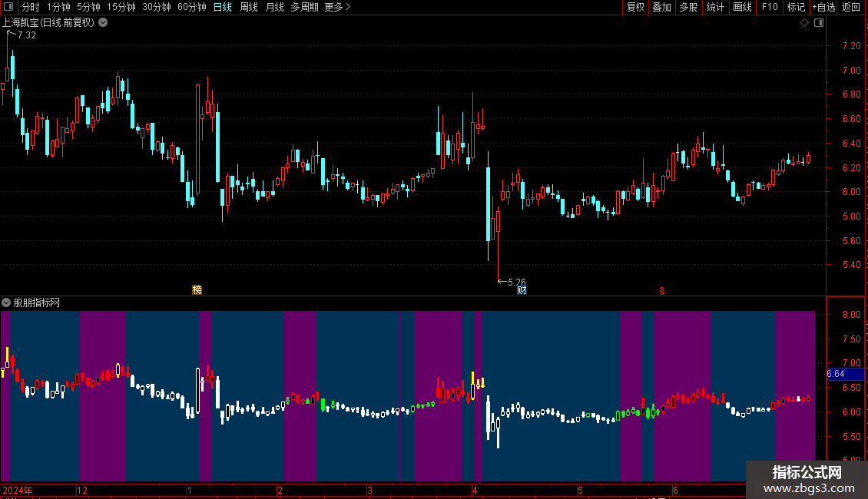Expand the 更多 periods menu
The width and height of the screenshot is (868, 499).
coord(337,7)
